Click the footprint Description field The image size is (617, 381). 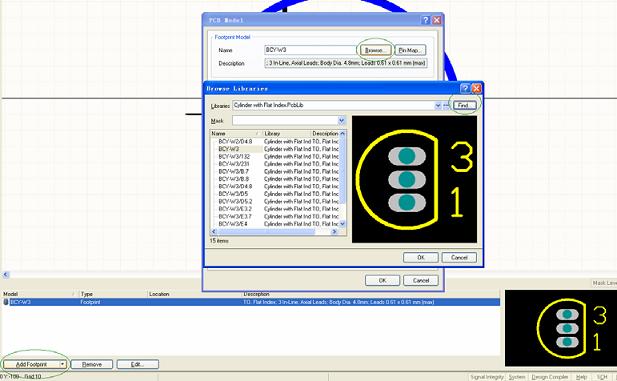345,63
